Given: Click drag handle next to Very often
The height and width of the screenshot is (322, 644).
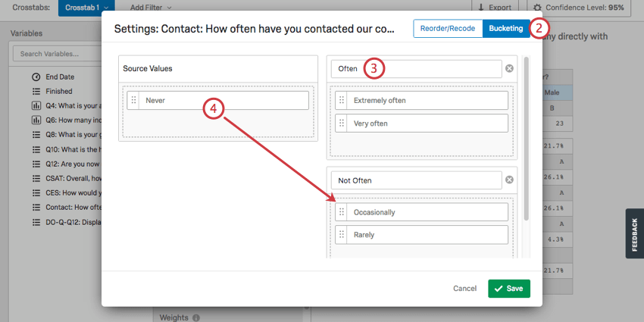Looking at the screenshot, I should pos(341,123).
